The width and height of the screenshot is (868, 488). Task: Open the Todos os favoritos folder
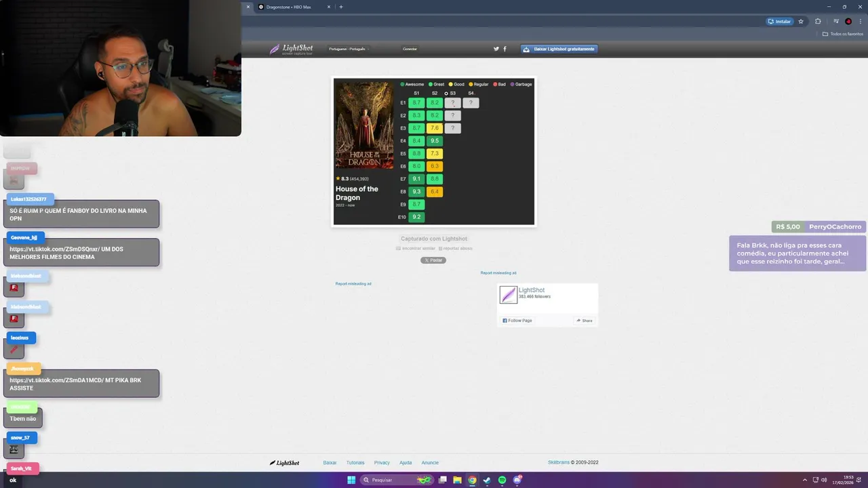(x=843, y=34)
